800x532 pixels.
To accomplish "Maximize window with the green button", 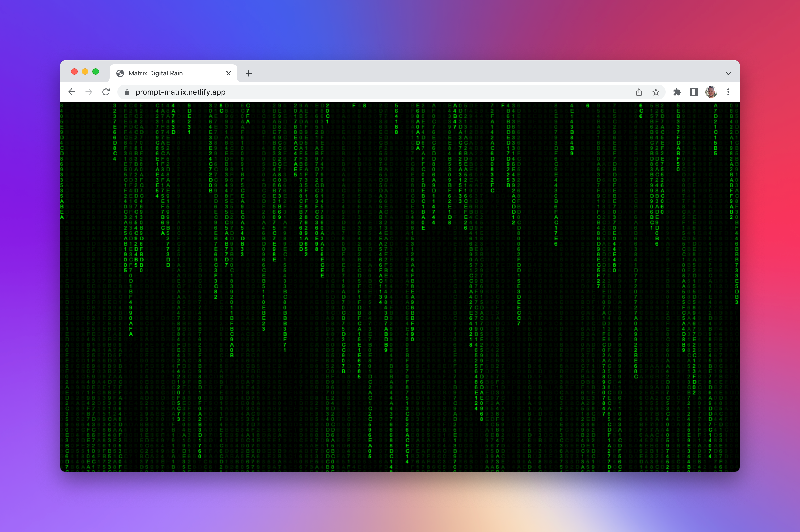I will click(x=96, y=71).
